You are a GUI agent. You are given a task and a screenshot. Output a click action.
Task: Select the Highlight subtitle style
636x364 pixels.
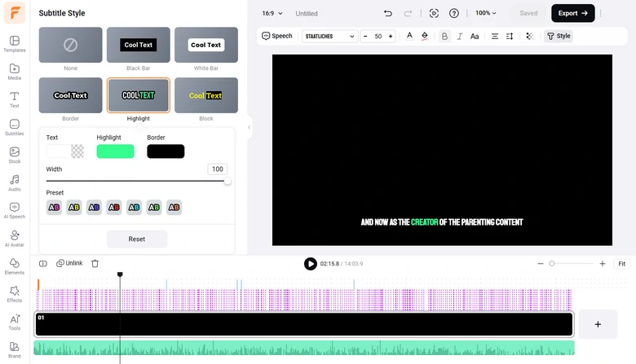pos(139,95)
